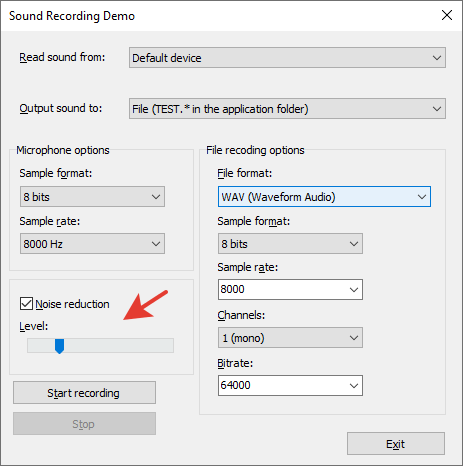This screenshot has width=463, height=466.
Task: Click the Start recording button
Action: click(84, 393)
